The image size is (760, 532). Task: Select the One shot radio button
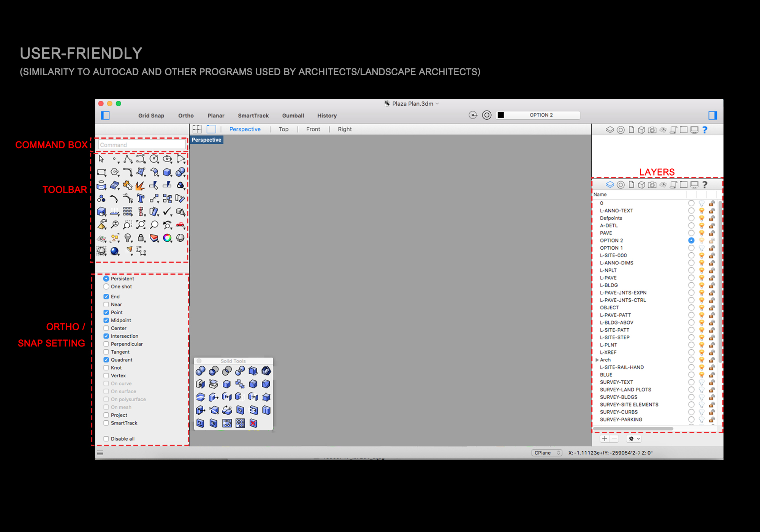tap(106, 287)
